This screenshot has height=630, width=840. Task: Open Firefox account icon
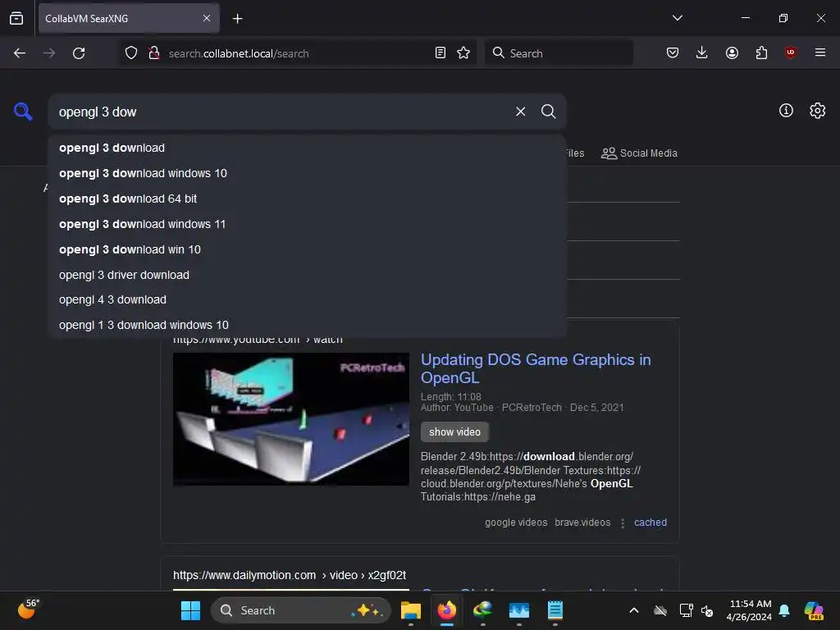tap(732, 52)
